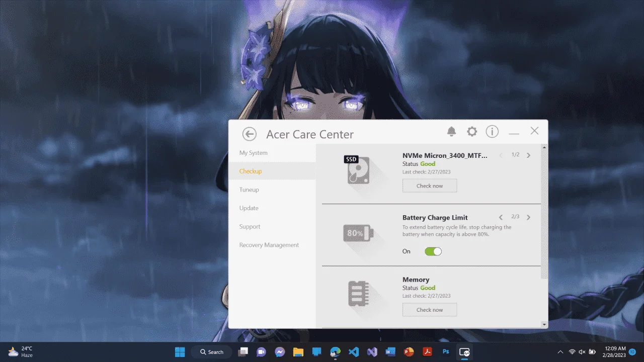
Task: Click the scrollbar down arrow in Checkup panel
Action: (544, 325)
